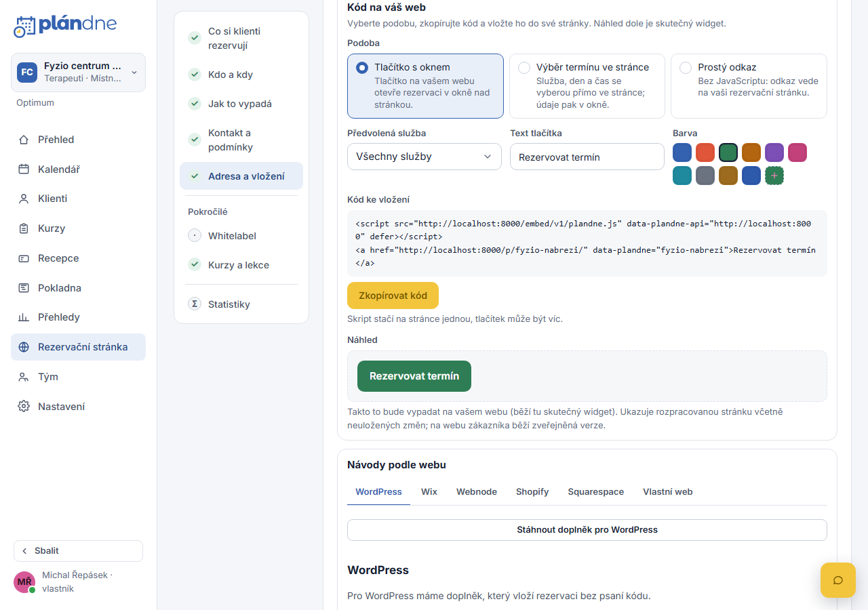Open Kurzy via its clipboard icon

coord(24,228)
